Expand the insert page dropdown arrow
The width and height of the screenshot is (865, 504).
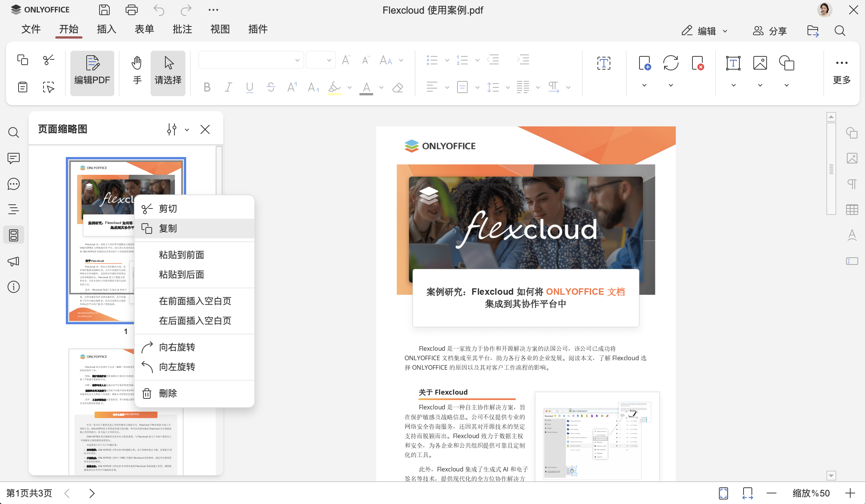[644, 85]
